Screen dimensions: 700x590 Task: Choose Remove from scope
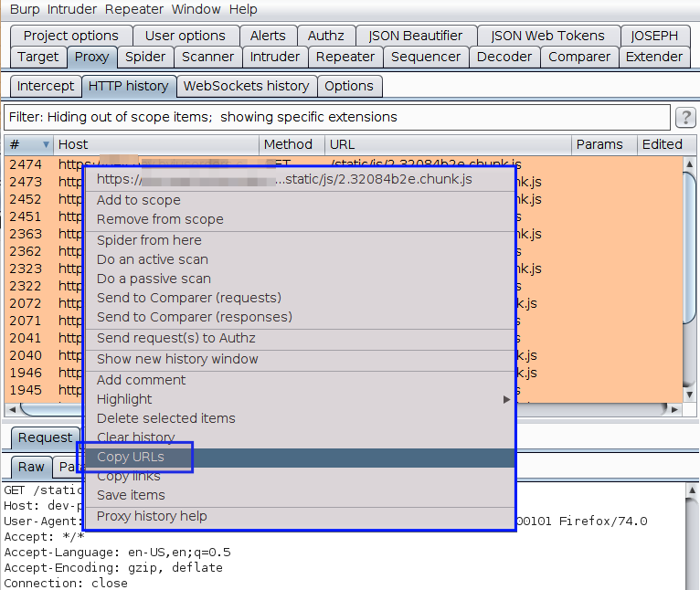click(300, 219)
